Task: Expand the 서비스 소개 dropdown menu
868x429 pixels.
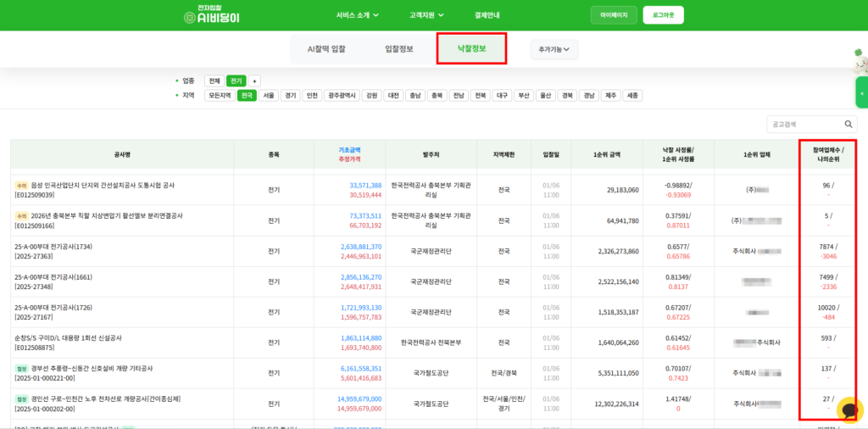Action: click(x=356, y=15)
